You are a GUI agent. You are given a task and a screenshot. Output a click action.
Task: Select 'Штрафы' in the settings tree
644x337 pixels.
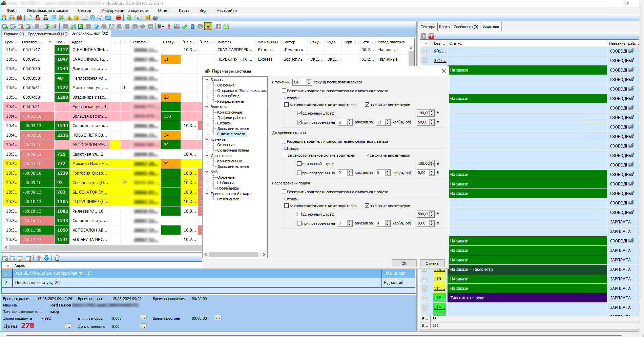(225, 123)
